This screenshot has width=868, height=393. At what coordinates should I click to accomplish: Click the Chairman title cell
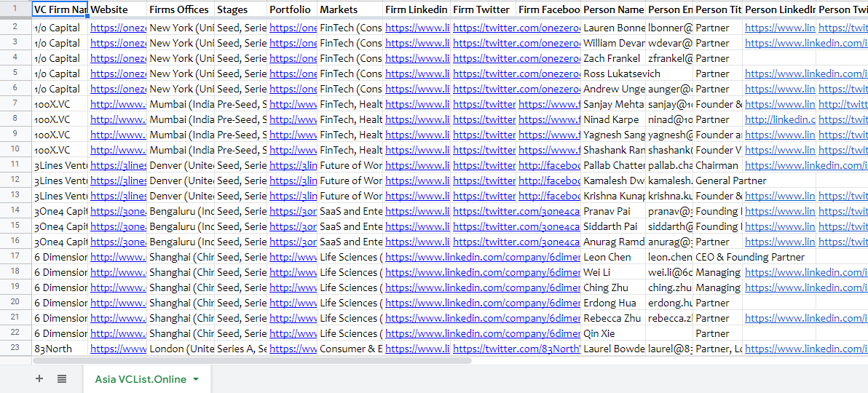click(x=718, y=165)
